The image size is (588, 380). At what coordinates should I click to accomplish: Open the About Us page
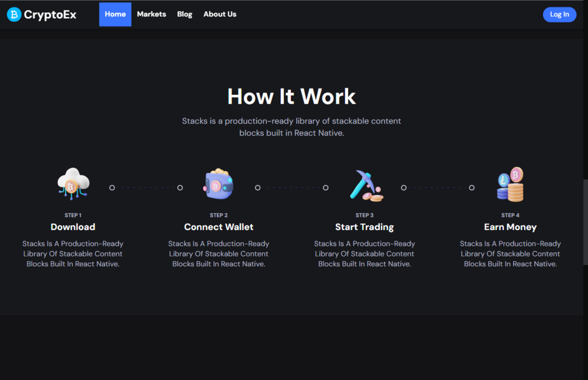[x=219, y=14]
